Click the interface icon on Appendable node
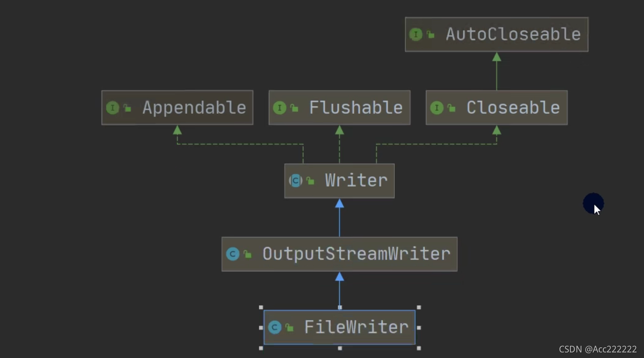This screenshot has height=358, width=644. [x=112, y=108]
